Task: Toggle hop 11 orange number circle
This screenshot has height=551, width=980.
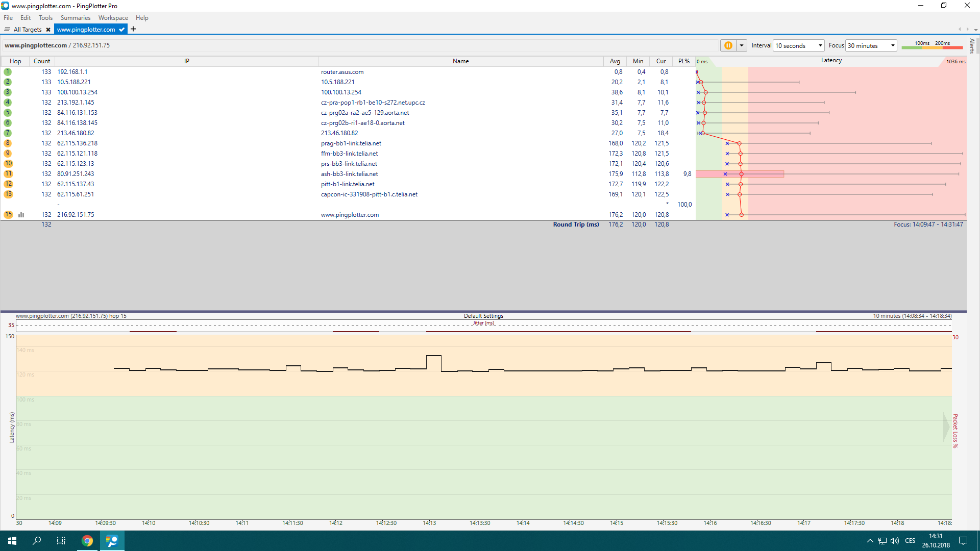Action: (8, 174)
